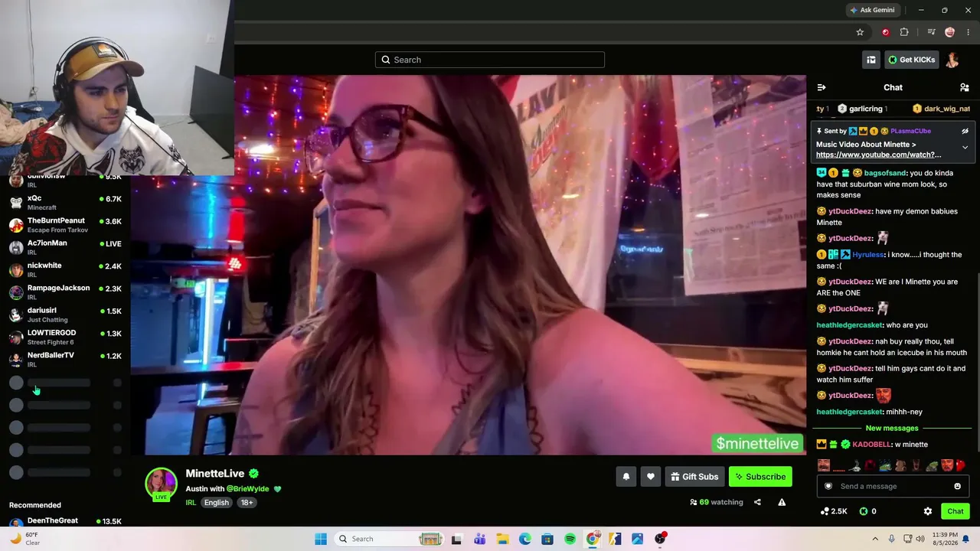The width and height of the screenshot is (980, 551).
Task: Open NerdBallerTV's channel in the sidebar
Action: tap(65, 360)
